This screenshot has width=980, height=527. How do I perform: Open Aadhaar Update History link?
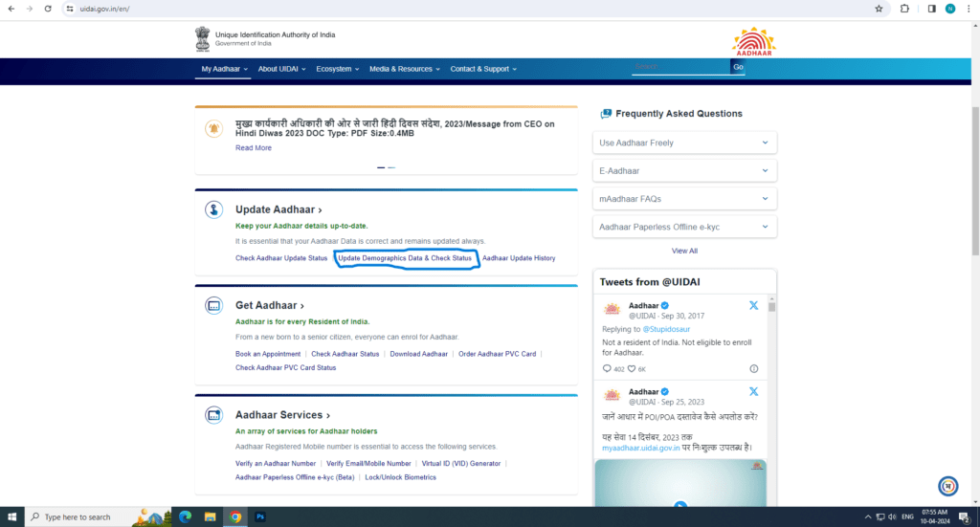click(x=519, y=258)
